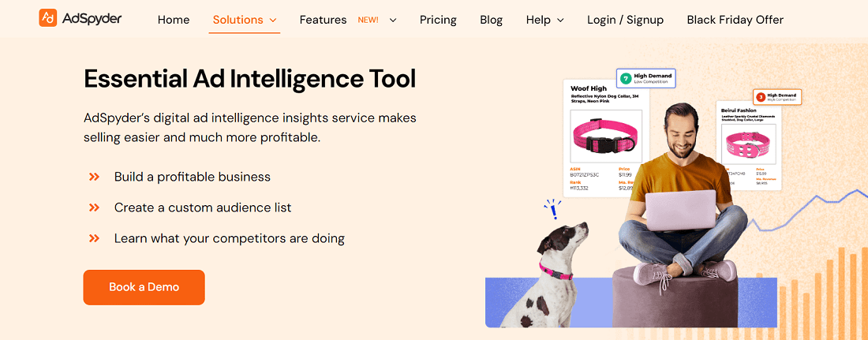This screenshot has height=340, width=868.
Task: Expand the Features dropdown chevron
Action: [x=393, y=20]
